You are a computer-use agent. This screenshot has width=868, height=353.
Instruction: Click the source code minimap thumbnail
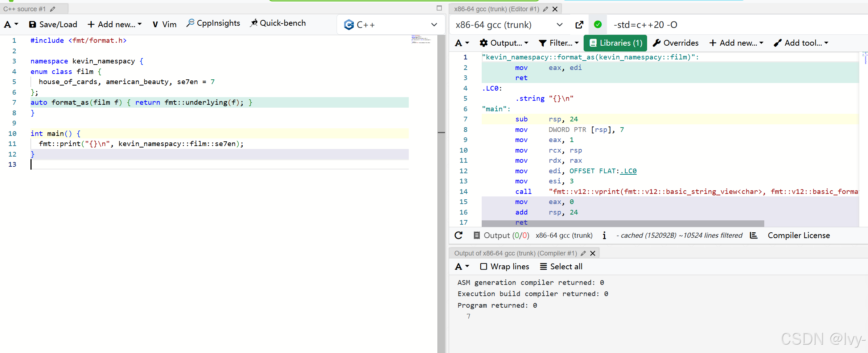tap(421, 39)
